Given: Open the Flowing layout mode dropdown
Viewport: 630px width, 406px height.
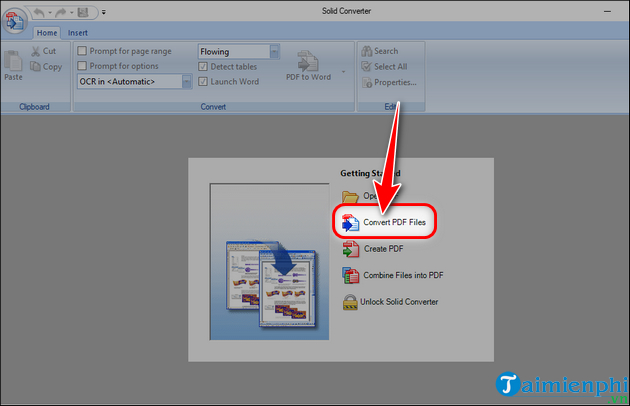Looking at the screenshot, I should click(274, 52).
